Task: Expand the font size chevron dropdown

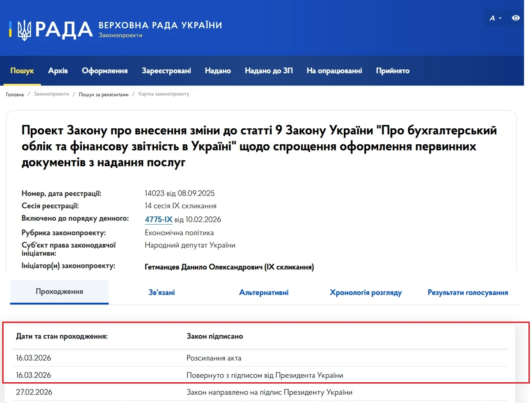Action: click(500, 19)
